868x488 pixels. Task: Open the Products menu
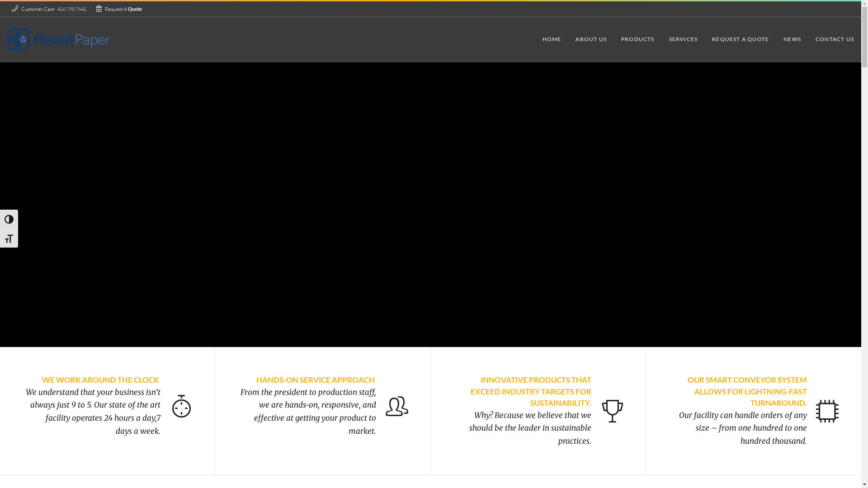click(x=637, y=39)
